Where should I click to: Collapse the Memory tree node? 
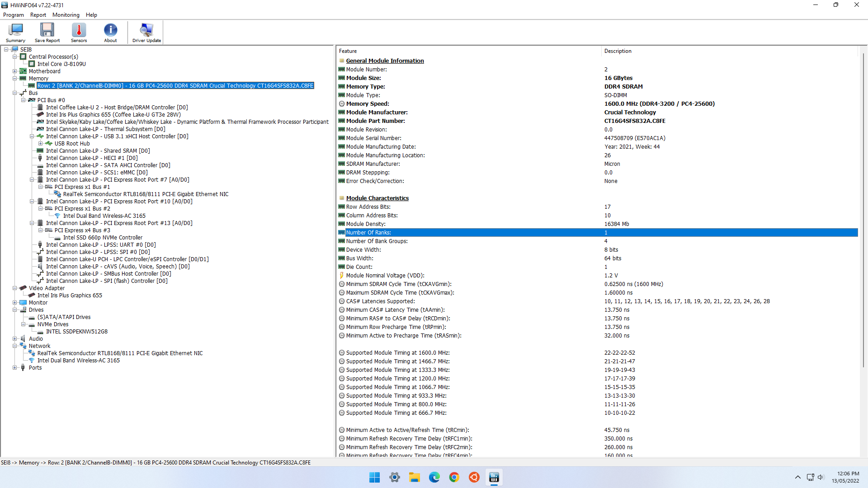15,79
